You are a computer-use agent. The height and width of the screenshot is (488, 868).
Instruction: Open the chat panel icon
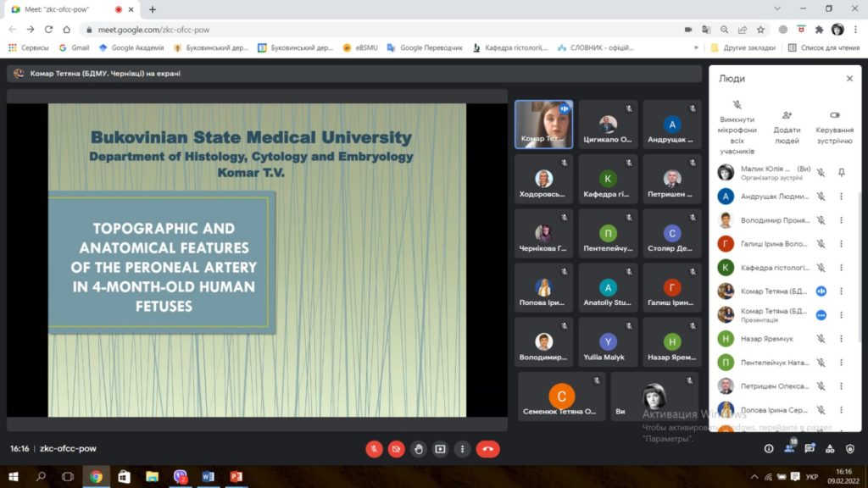[x=810, y=449]
